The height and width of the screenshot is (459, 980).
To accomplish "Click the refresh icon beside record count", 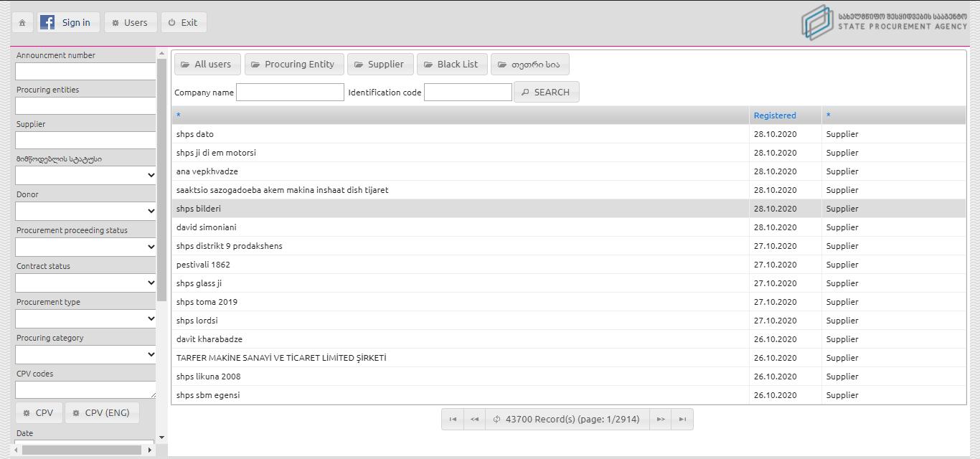I will tap(496, 420).
